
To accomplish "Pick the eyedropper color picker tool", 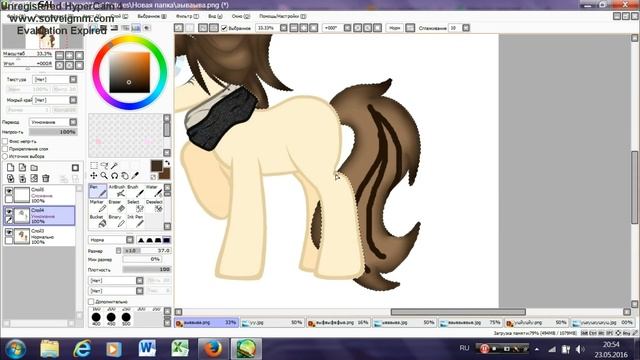I will click(x=135, y=176).
